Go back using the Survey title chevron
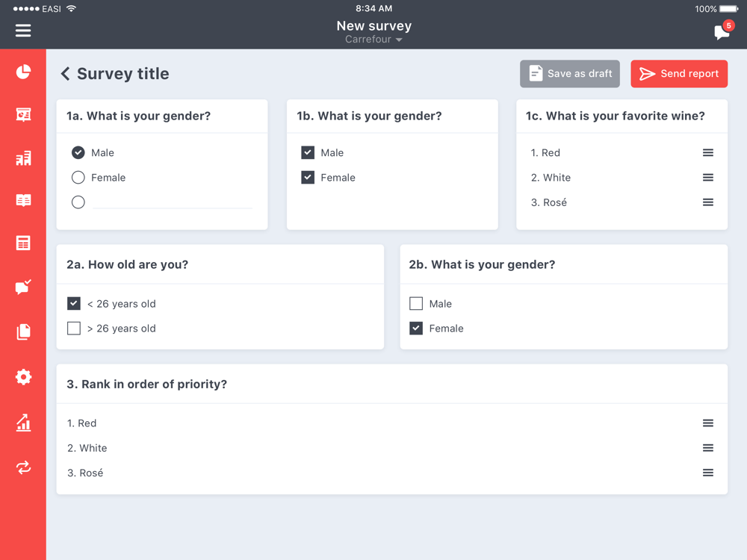747x560 pixels. [x=65, y=74]
